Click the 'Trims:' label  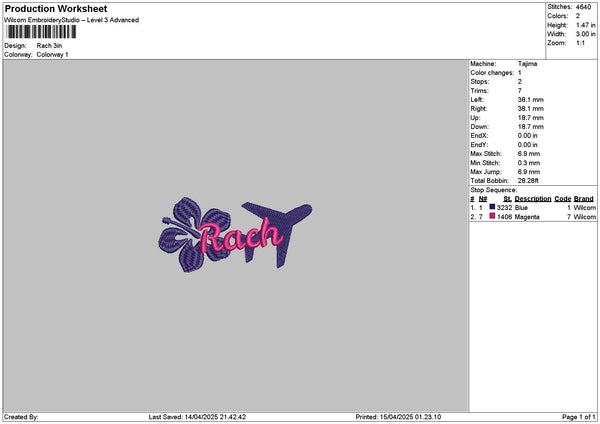click(x=479, y=91)
